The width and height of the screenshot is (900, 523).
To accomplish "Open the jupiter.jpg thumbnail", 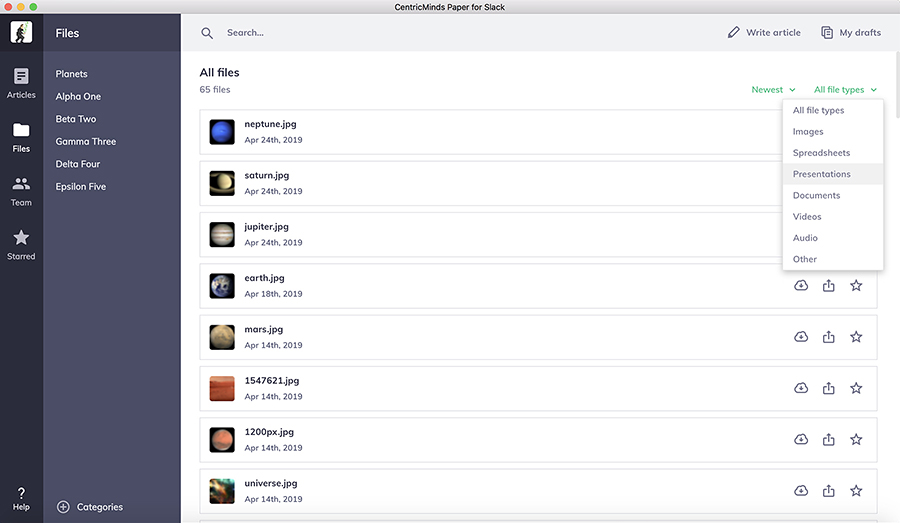I will [222, 235].
